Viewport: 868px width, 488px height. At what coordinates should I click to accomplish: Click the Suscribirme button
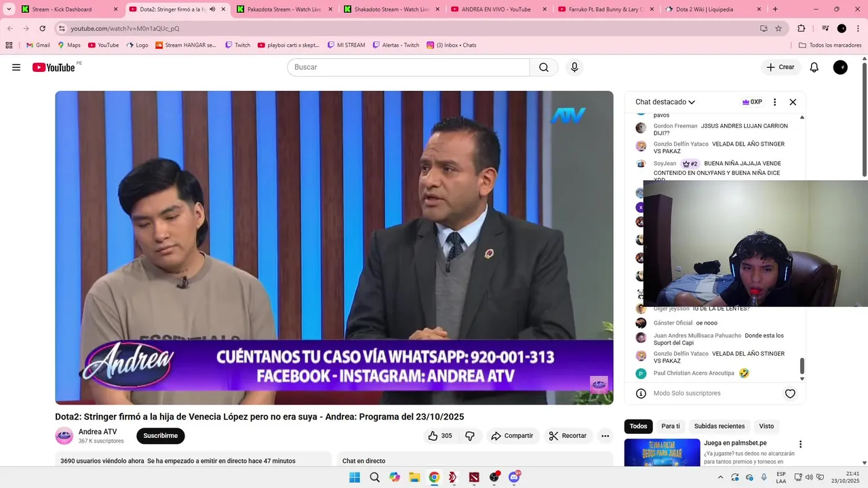[161, 436]
